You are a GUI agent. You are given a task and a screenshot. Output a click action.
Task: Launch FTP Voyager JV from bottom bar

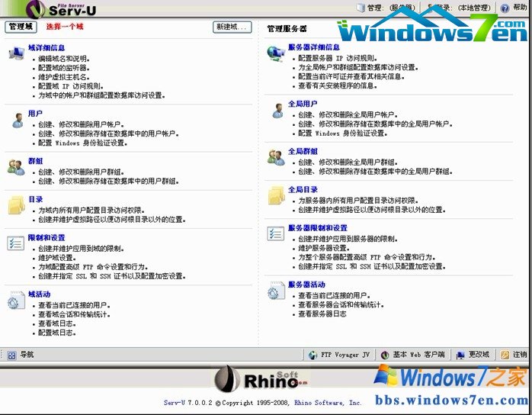click(x=339, y=355)
